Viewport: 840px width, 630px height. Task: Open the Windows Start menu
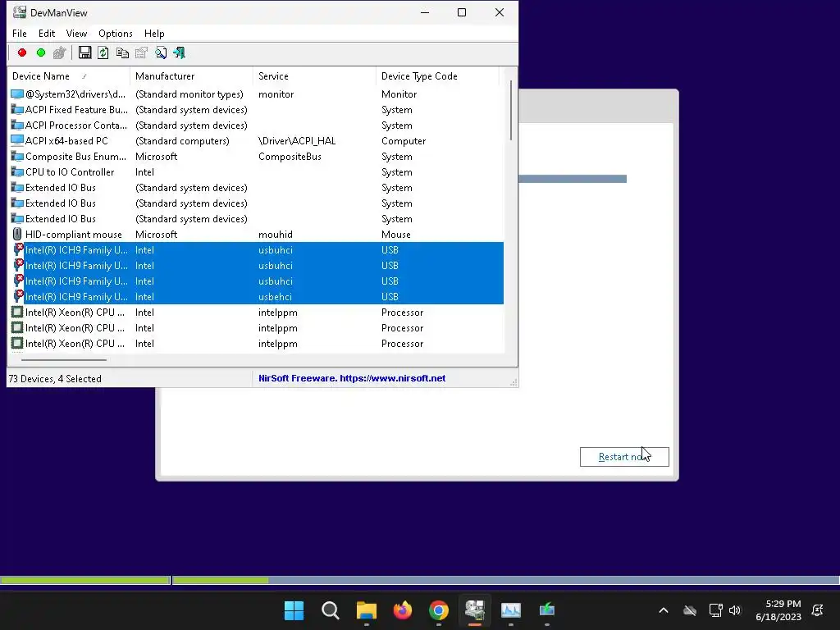pos(294,610)
